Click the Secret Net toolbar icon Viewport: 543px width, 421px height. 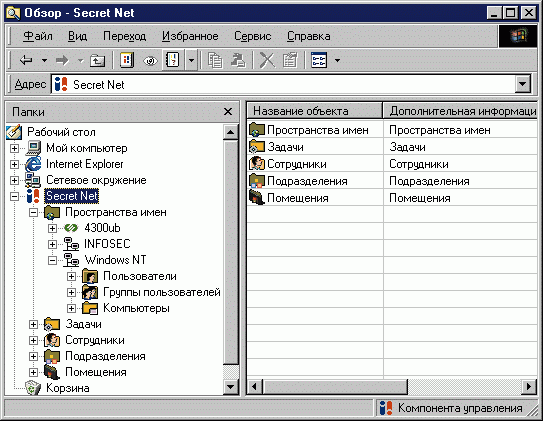click(127, 60)
